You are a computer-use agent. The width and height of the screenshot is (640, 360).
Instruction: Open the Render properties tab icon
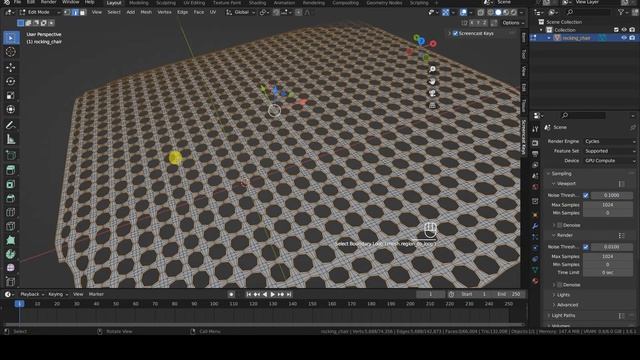[x=535, y=143]
